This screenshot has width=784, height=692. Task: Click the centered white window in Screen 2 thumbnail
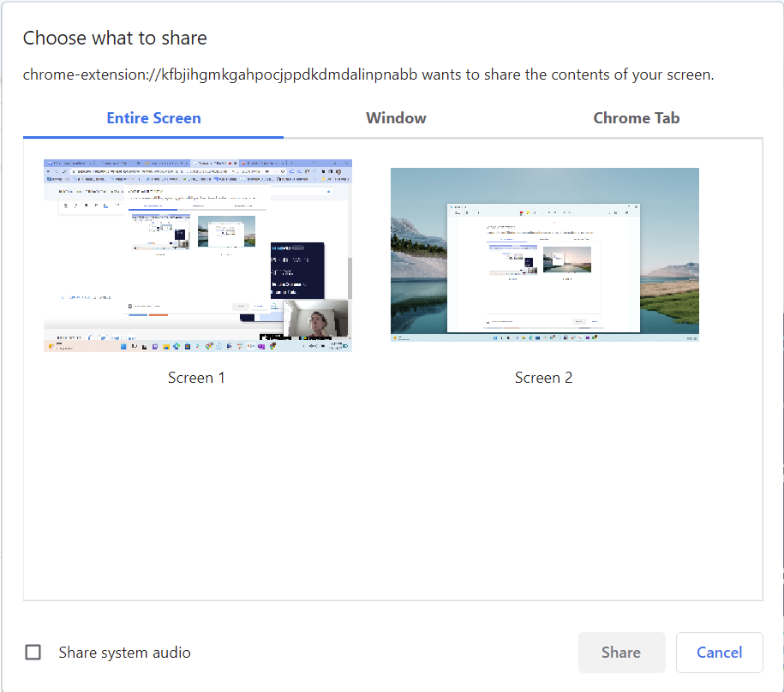(x=544, y=267)
